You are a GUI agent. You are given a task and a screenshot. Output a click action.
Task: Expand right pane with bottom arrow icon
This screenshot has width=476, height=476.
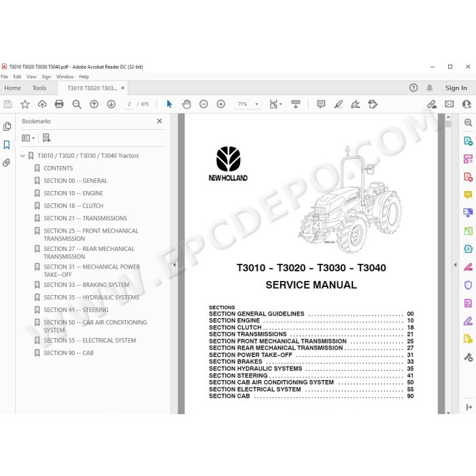click(469, 407)
